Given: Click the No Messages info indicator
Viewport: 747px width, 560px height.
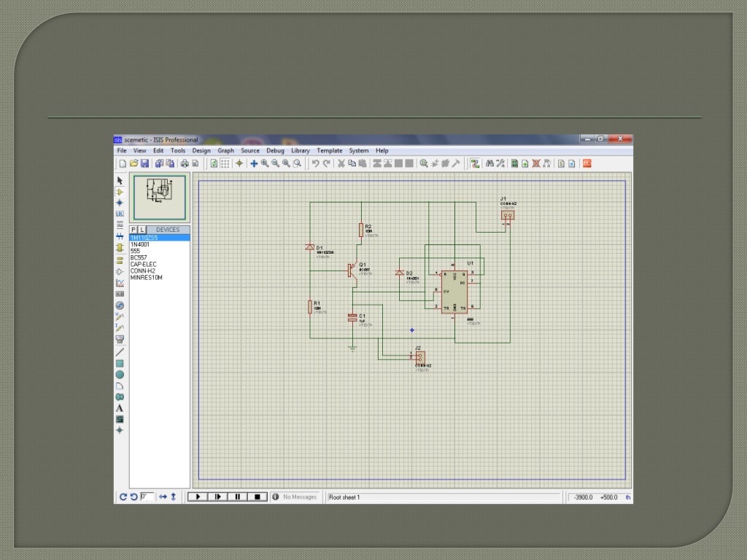Looking at the screenshot, I should (295, 497).
